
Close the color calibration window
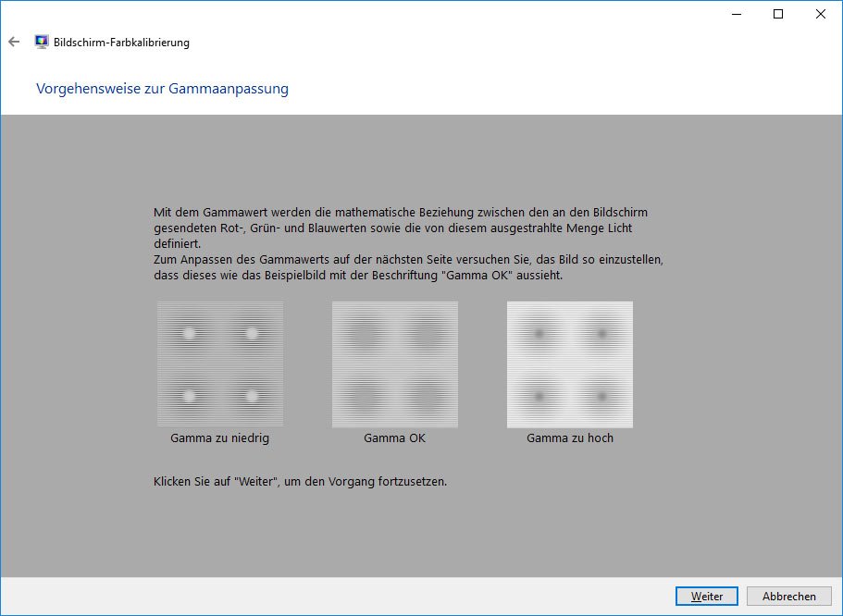click(821, 14)
